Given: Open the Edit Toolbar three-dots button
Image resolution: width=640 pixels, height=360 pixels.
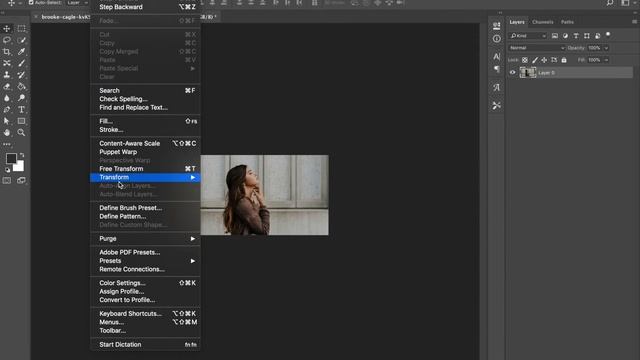Looking at the screenshot, I should pyautogui.click(x=7, y=144).
